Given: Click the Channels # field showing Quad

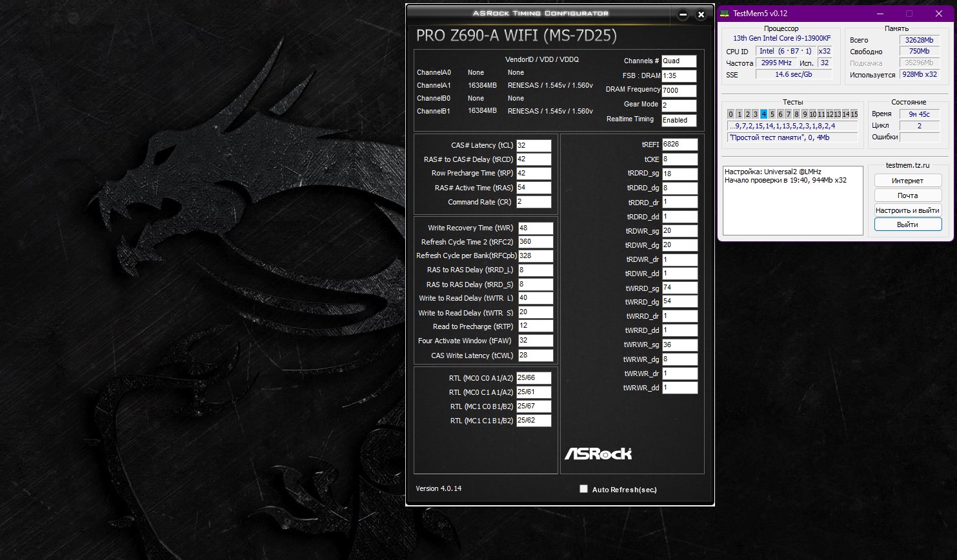Looking at the screenshot, I should point(679,61).
